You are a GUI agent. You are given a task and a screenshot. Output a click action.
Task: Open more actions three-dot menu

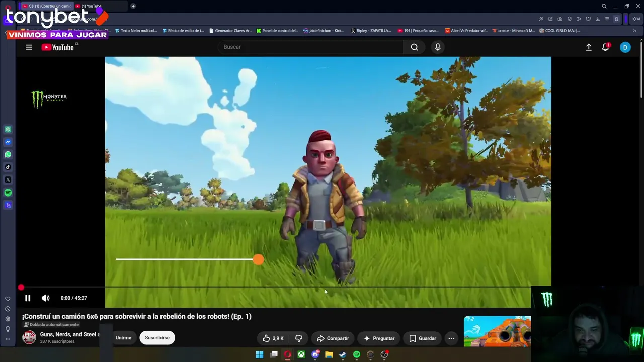tap(451, 338)
